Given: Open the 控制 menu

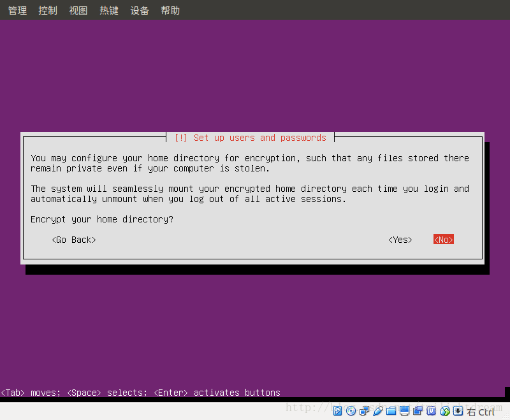Looking at the screenshot, I should [x=47, y=10].
